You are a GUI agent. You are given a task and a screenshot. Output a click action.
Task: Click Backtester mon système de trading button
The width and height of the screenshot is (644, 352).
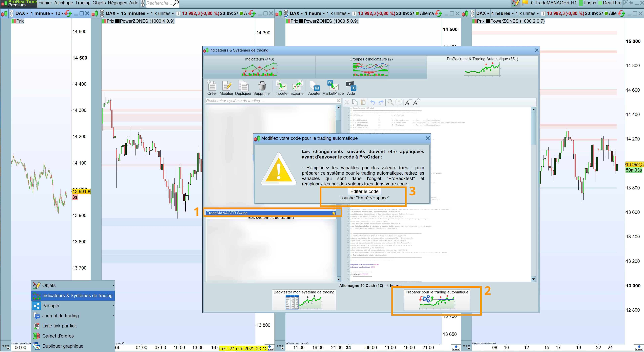tap(304, 300)
